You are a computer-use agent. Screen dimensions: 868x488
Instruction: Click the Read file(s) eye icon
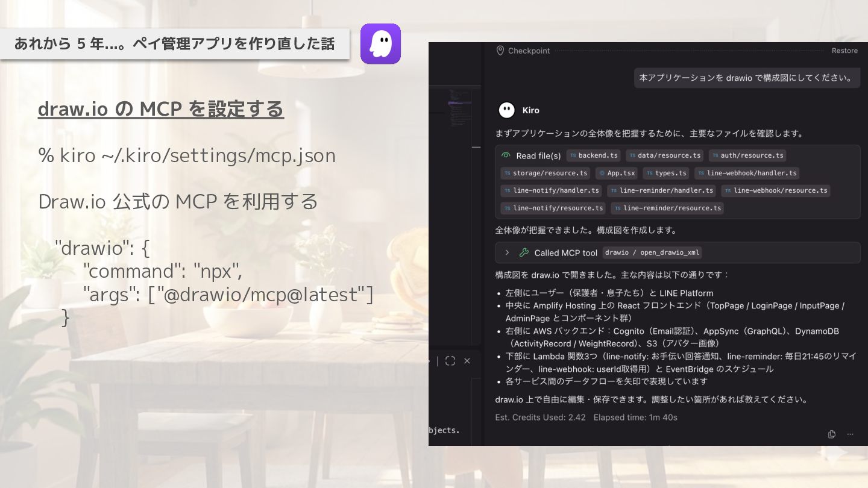click(506, 155)
